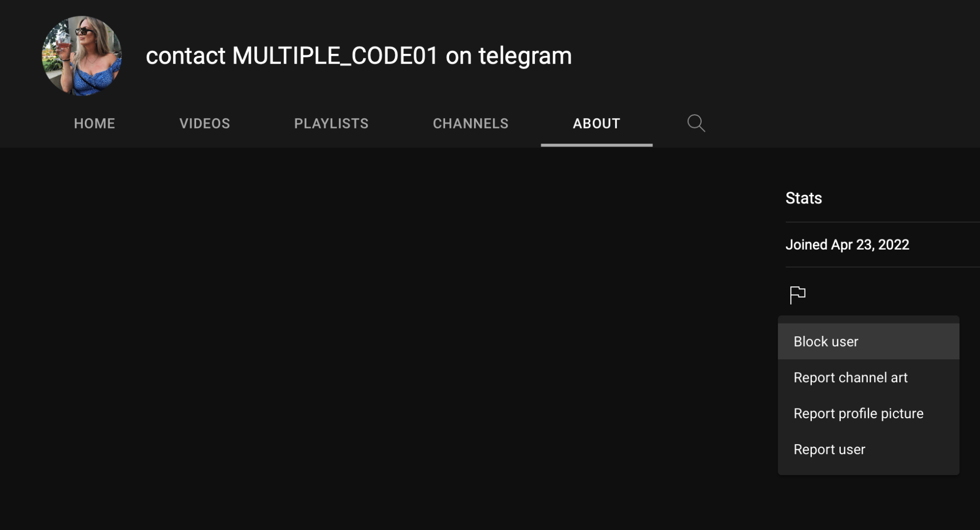Click the search icon
The width and height of the screenshot is (980, 530).
(x=696, y=124)
